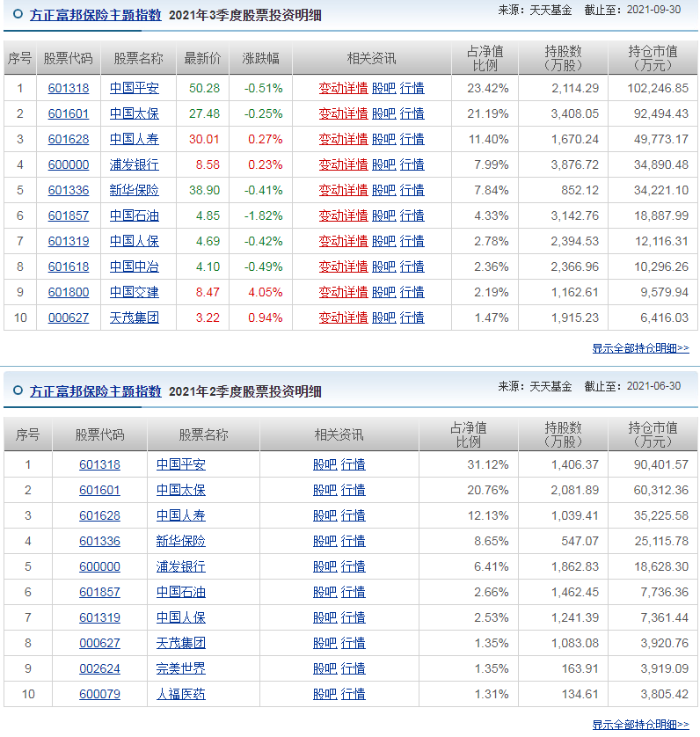Open 股吧 for 中国平安 in Q2 table

(324, 465)
